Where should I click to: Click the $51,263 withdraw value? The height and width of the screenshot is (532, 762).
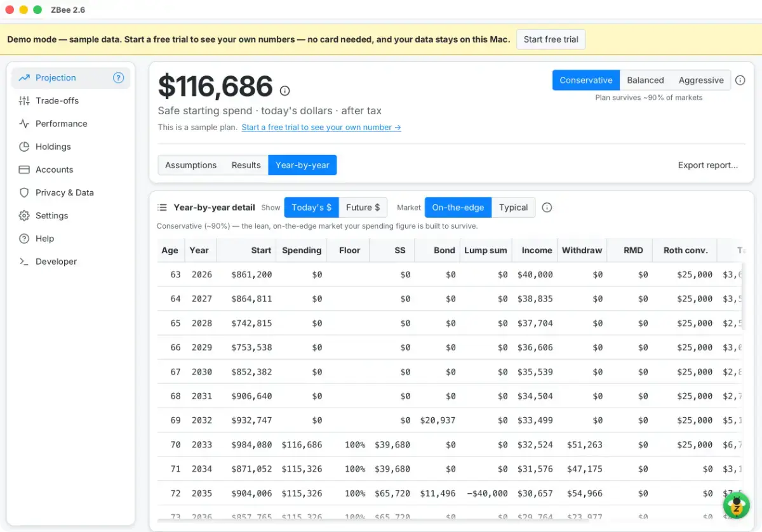tap(584, 445)
